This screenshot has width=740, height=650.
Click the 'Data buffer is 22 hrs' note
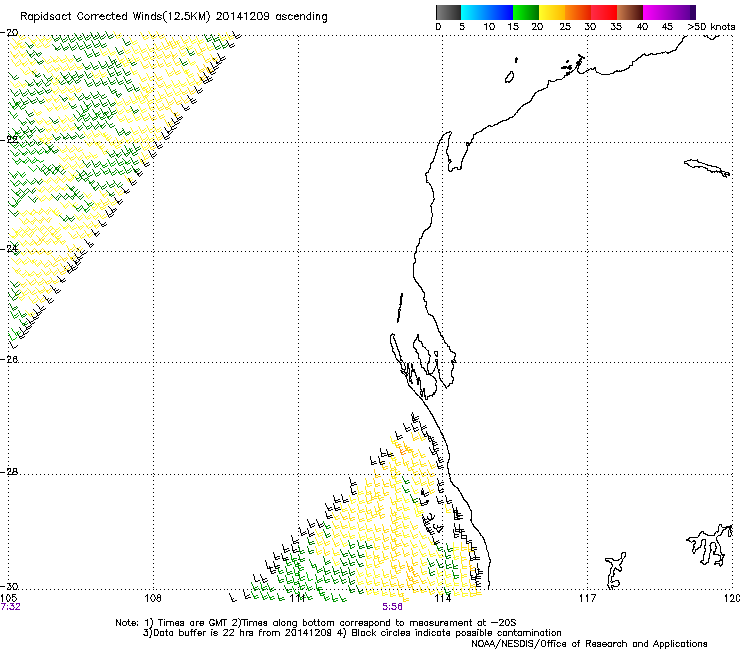352,633
